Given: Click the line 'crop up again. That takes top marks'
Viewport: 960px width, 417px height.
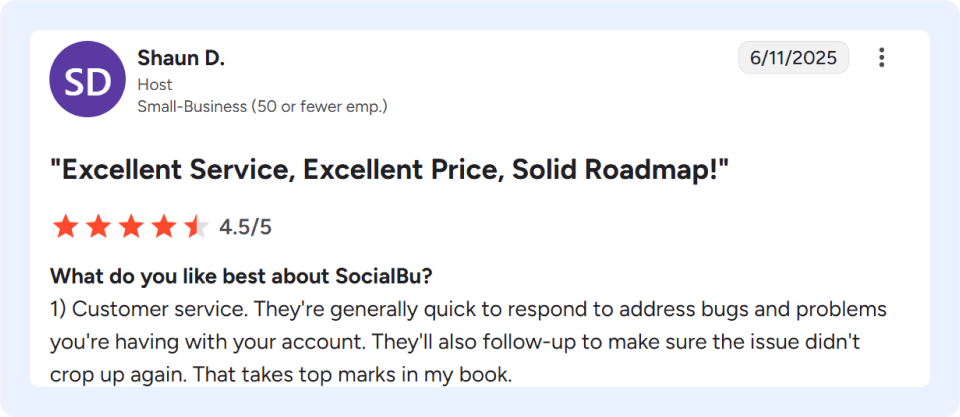Looking at the screenshot, I should point(280,375).
